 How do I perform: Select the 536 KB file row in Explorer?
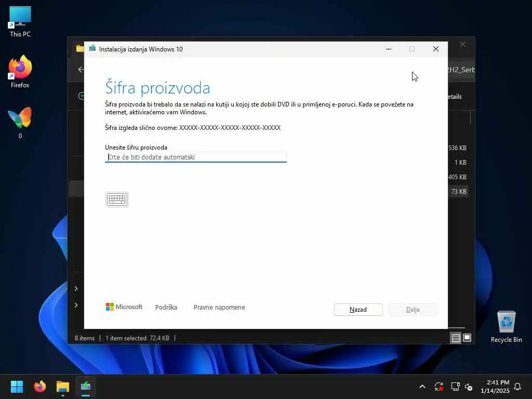coord(457,148)
